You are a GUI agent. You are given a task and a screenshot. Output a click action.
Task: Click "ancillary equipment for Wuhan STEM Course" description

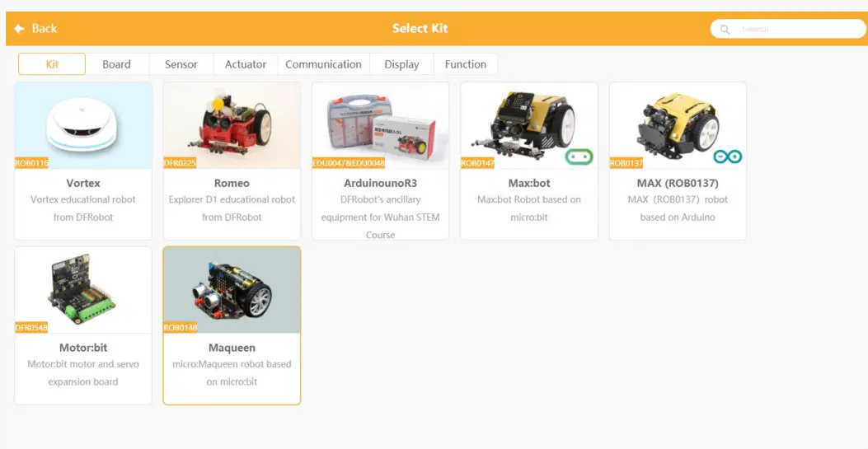(380, 217)
